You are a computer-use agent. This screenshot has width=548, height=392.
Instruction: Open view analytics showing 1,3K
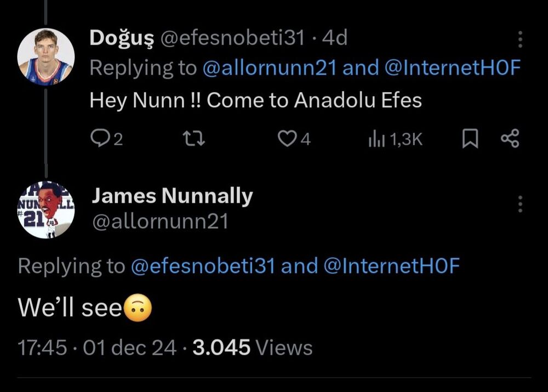pyautogui.click(x=395, y=139)
